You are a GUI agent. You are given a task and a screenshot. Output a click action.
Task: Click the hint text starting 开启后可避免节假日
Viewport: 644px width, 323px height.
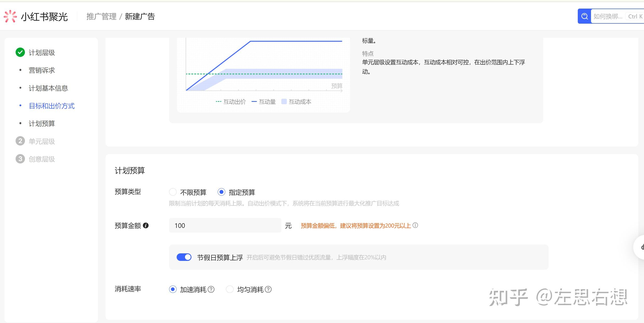[316, 258]
